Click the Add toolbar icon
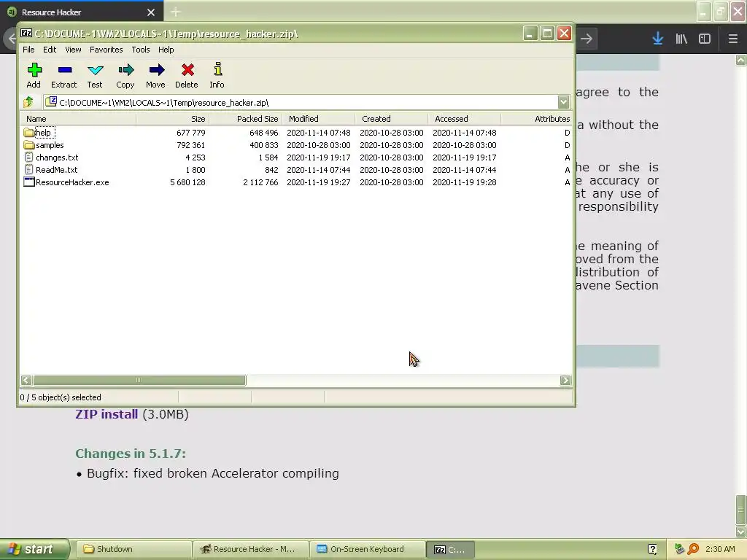Screen dimensions: 747x560 click(x=34, y=71)
